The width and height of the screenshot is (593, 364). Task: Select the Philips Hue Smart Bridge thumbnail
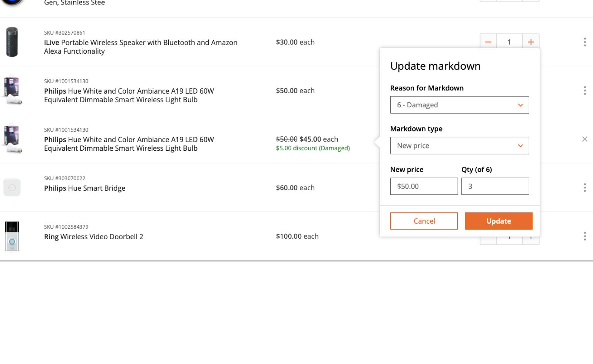(x=12, y=187)
